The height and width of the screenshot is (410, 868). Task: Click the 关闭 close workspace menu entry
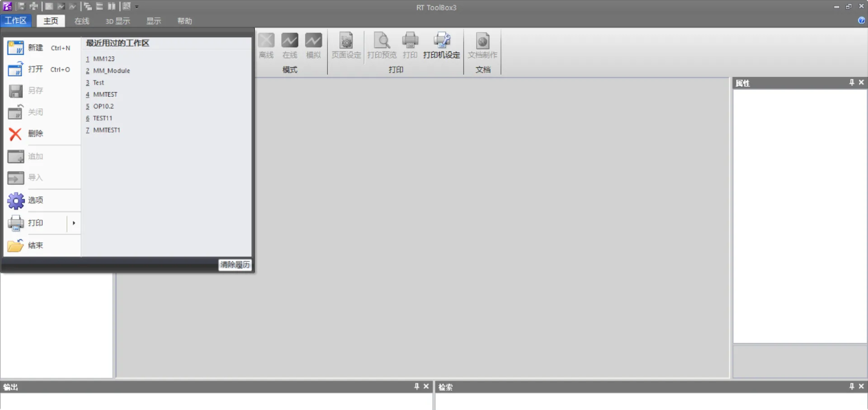point(42,112)
